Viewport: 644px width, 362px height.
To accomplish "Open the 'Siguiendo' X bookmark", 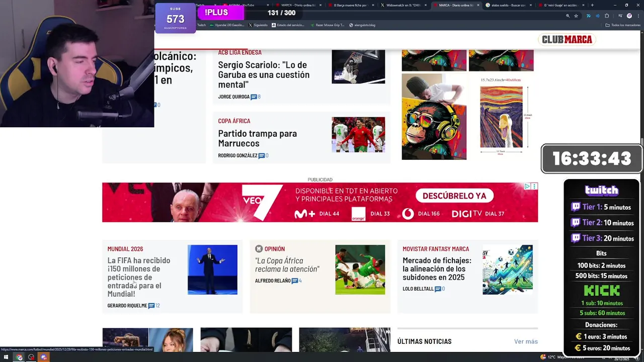I will pos(258,25).
